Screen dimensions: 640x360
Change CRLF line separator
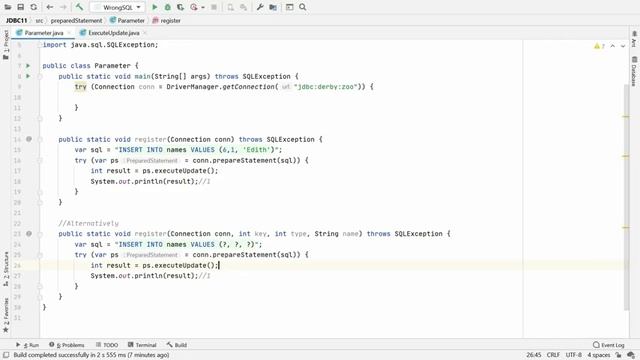[x=553, y=355]
